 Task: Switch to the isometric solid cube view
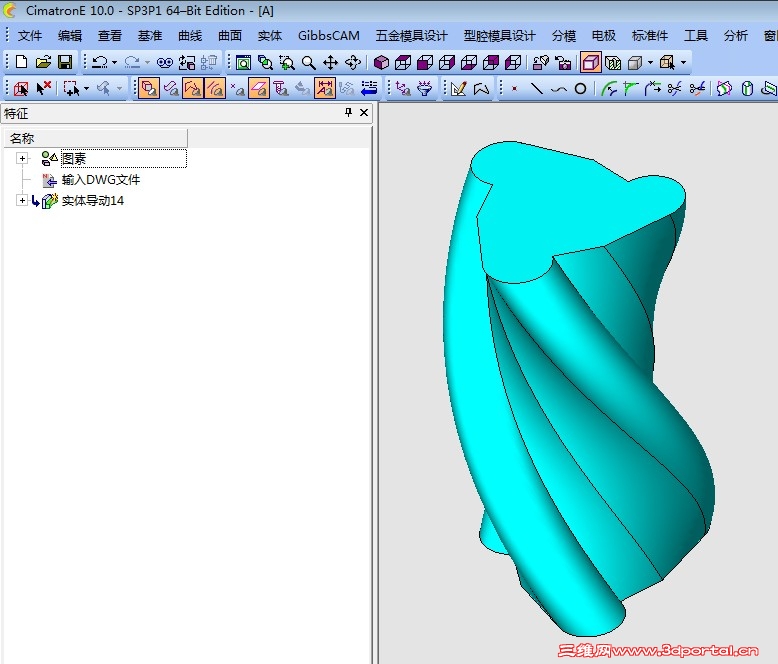click(x=381, y=63)
